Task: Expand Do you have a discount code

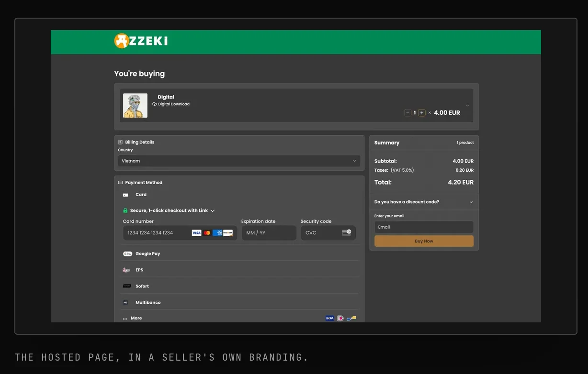Action: point(424,202)
